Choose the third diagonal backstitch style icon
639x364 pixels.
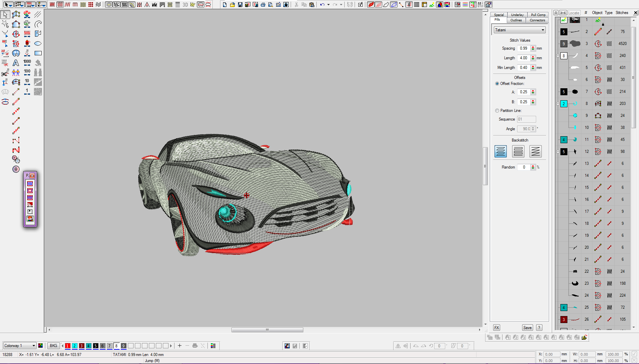tap(535, 152)
